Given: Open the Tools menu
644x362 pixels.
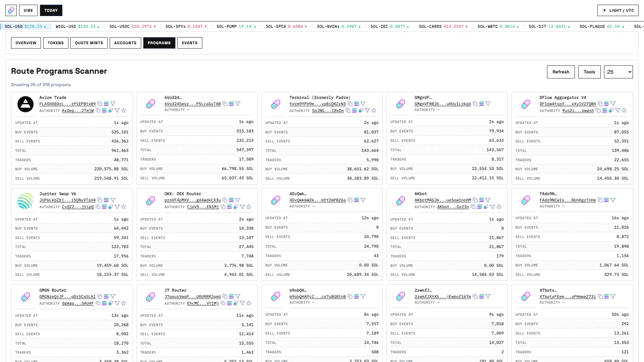Looking at the screenshot, I should click(589, 72).
